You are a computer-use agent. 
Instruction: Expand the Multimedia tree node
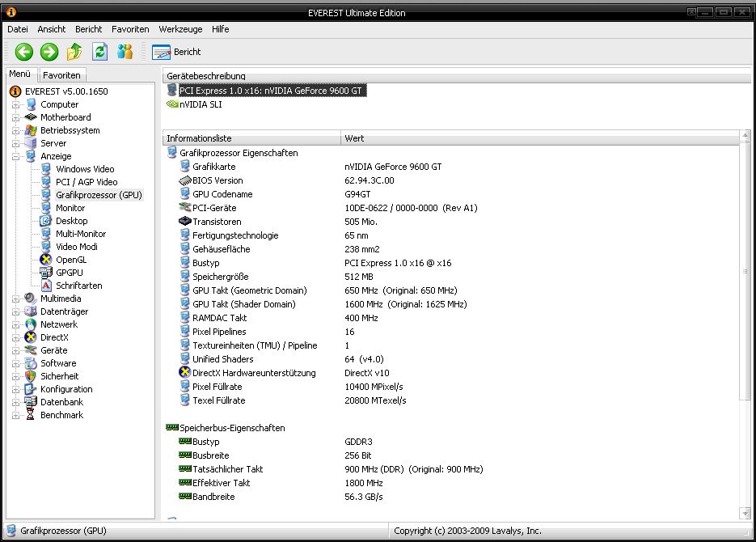[15, 299]
